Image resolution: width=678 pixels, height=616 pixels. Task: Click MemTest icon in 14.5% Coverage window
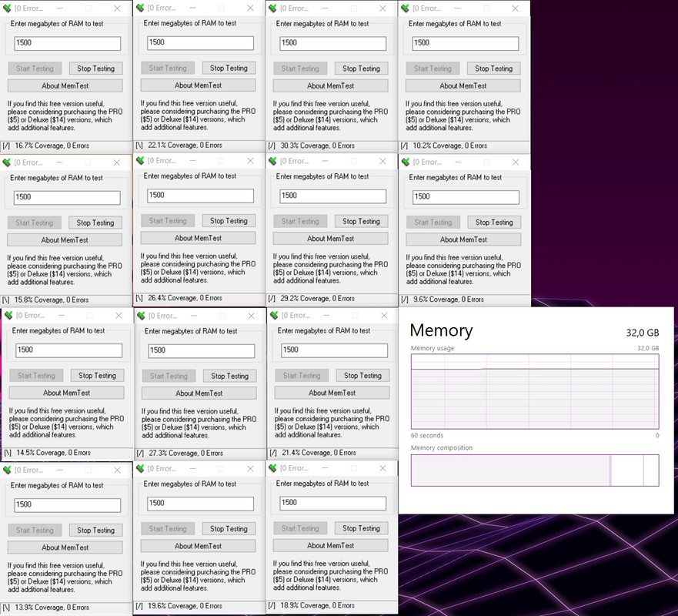tap(8, 316)
